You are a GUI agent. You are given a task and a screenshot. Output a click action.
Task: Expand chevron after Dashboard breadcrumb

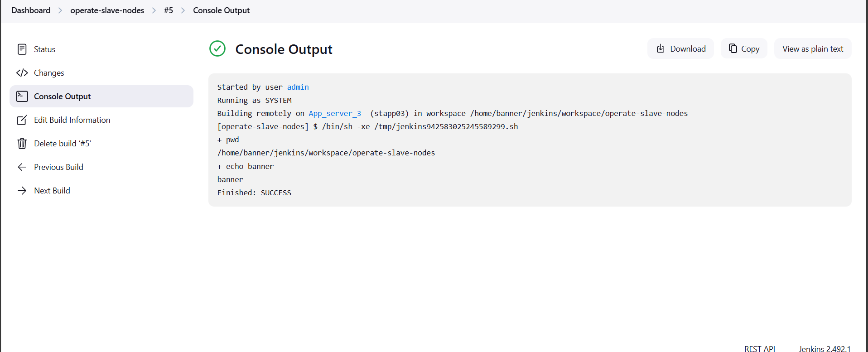[x=60, y=10]
